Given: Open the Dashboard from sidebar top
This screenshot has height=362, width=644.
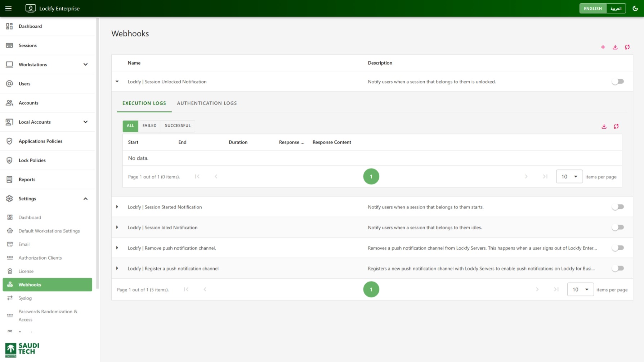Looking at the screenshot, I should click(x=48, y=26).
